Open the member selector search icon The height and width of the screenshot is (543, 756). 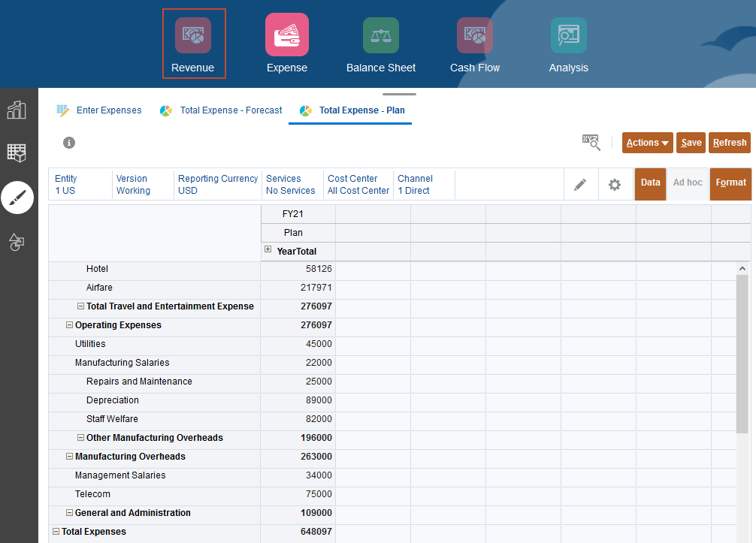click(x=591, y=142)
